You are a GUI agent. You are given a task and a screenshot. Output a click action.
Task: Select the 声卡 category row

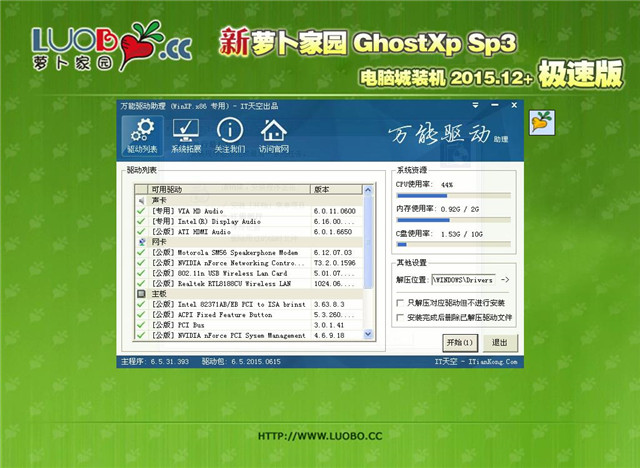249,200
